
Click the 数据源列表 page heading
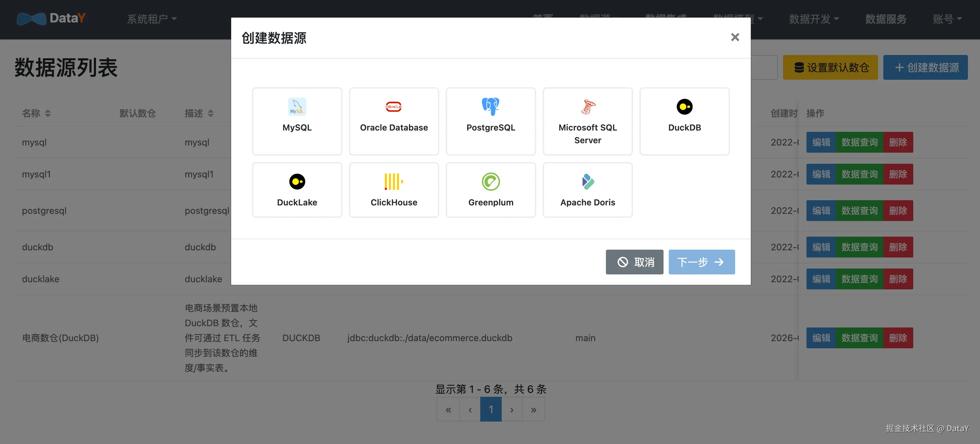(66, 68)
